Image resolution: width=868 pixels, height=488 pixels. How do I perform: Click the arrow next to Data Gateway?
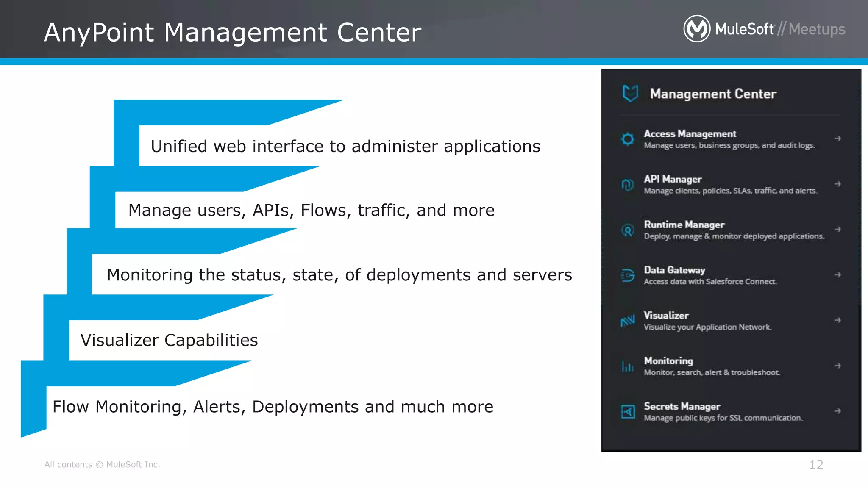coord(837,275)
